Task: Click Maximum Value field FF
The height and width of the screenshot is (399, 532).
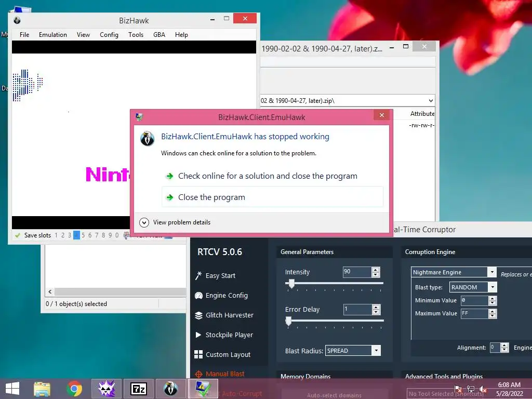Action: 474,313
